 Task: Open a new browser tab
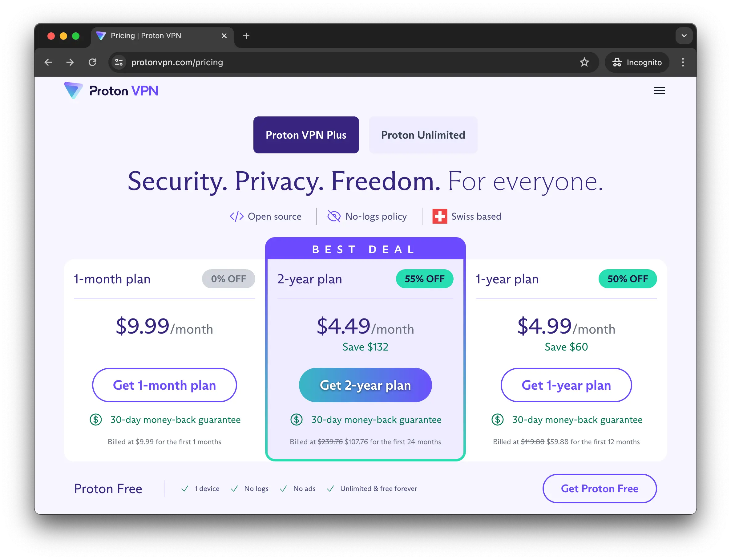click(x=246, y=36)
